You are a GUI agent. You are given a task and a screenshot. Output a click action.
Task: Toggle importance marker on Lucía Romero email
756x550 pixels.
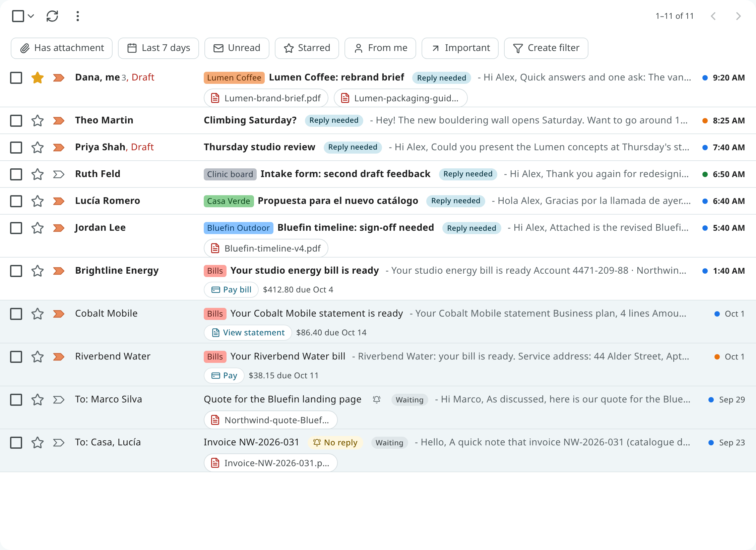pyautogui.click(x=59, y=201)
